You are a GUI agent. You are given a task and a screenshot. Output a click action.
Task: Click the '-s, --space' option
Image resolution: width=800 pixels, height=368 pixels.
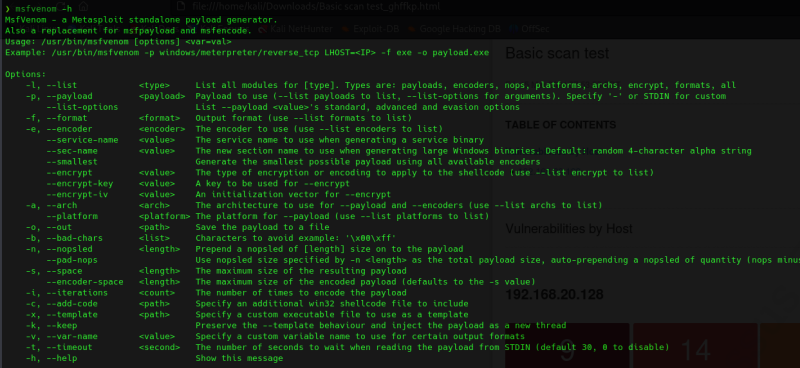54,271
